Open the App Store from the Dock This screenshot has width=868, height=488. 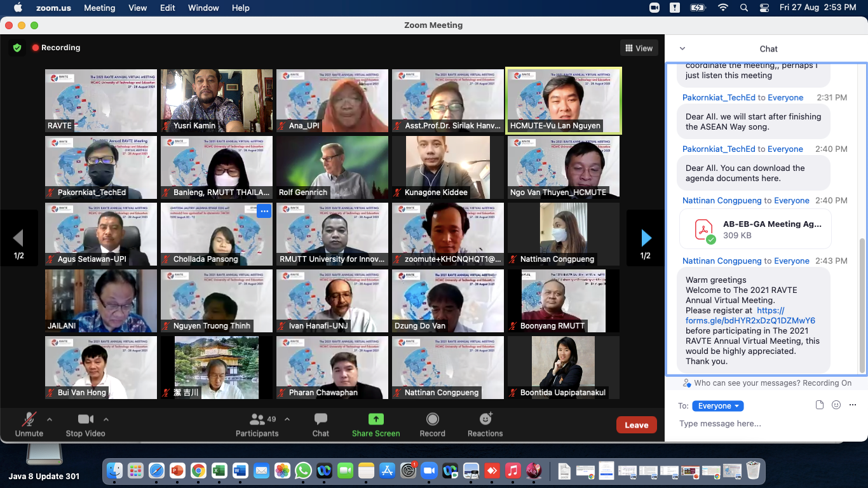[x=387, y=471]
